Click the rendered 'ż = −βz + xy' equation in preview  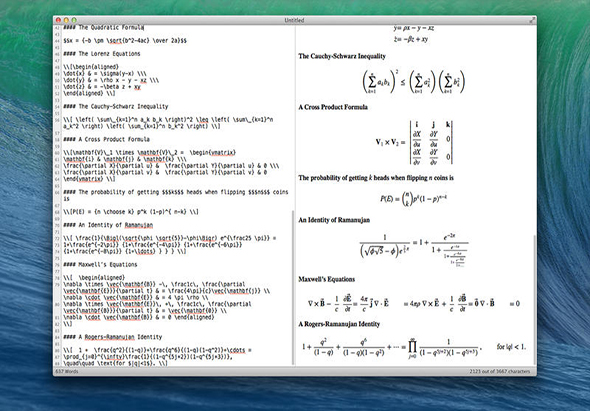coord(411,39)
